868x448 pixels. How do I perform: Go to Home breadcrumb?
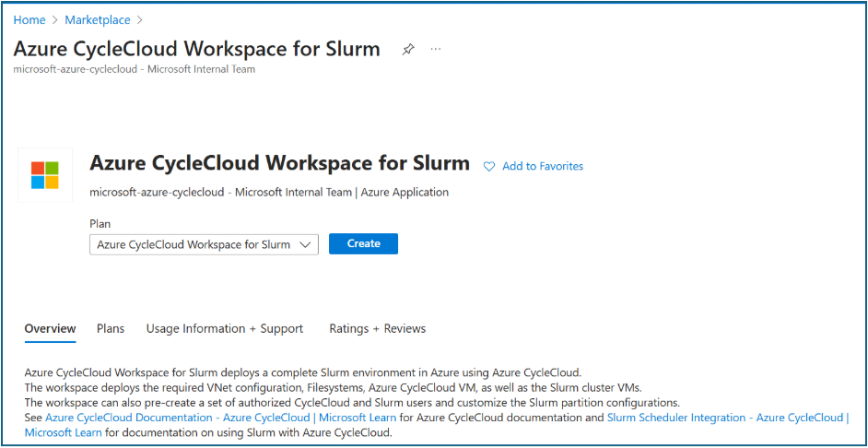pos(29,20)
